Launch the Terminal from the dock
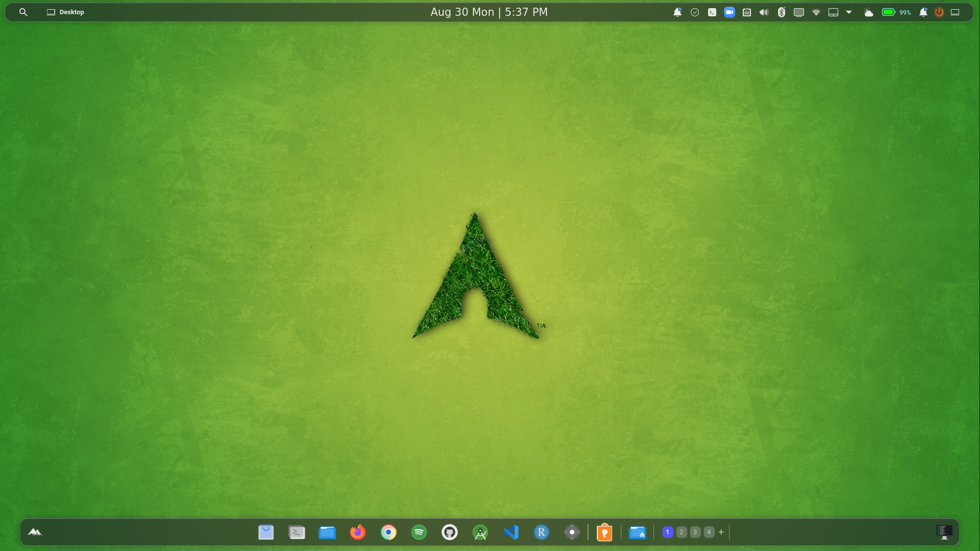The height and width of the screenshot is (551, 980). pos(296,532)
